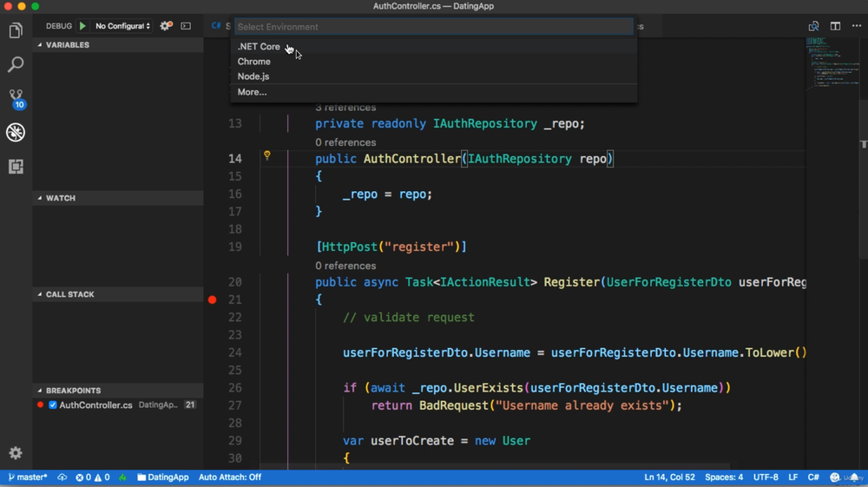Click 0 references above Register method
The image size is (868, 487).
click(345, 266)
